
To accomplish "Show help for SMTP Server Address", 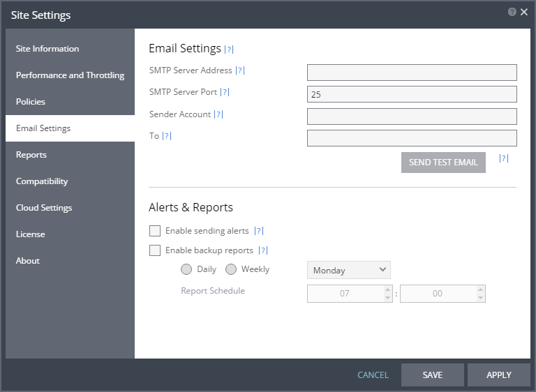I will (x=240, y=70).
